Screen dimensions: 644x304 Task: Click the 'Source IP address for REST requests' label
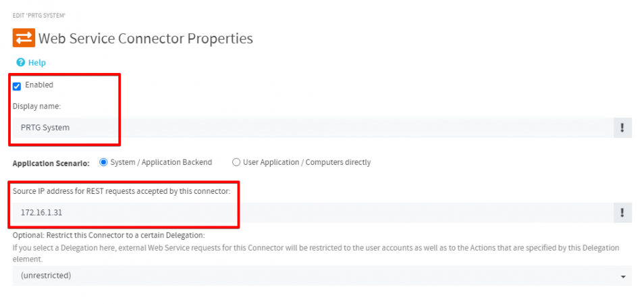(x=122, y=192)
